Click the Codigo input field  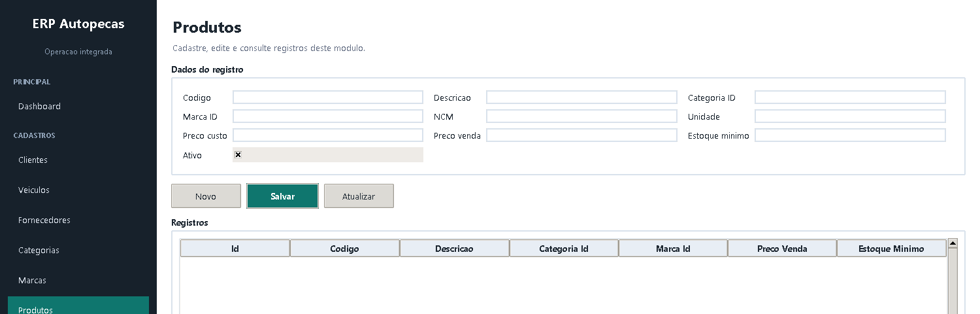[328, 97]
